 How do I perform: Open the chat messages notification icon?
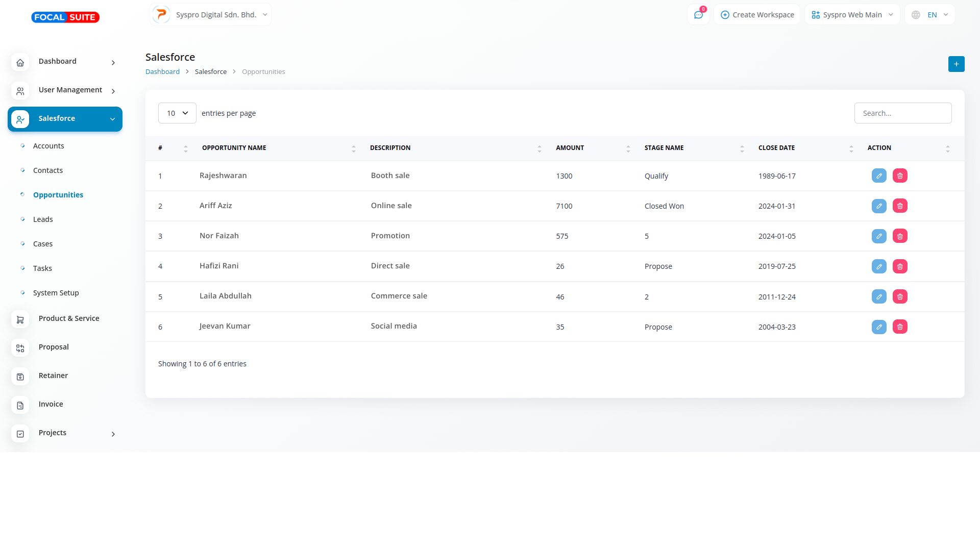point(698,15)
